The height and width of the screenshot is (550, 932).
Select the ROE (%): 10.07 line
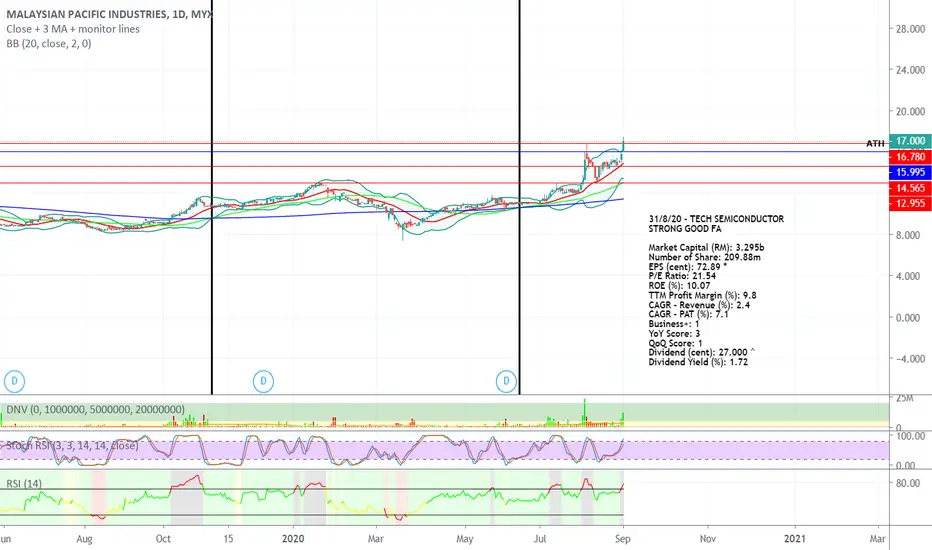[679, 285]
